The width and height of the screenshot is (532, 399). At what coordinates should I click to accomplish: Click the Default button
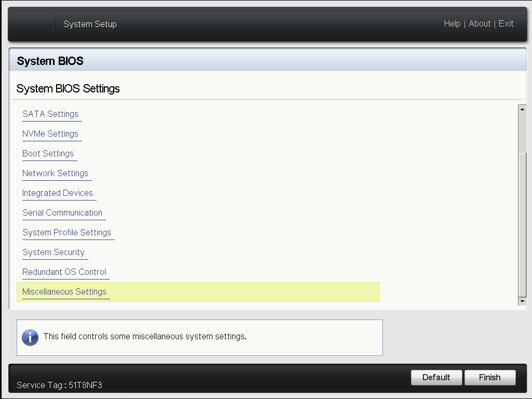[x=436, y=377]
